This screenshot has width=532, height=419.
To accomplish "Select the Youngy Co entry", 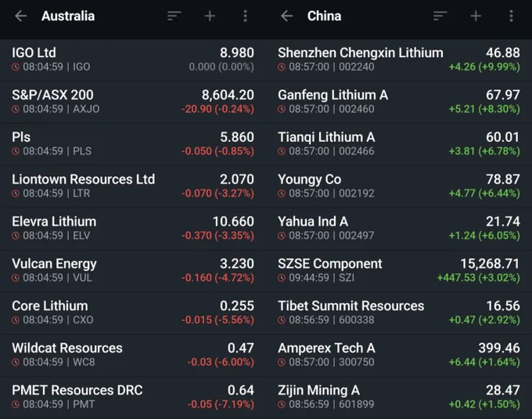I will coord(399,186).
